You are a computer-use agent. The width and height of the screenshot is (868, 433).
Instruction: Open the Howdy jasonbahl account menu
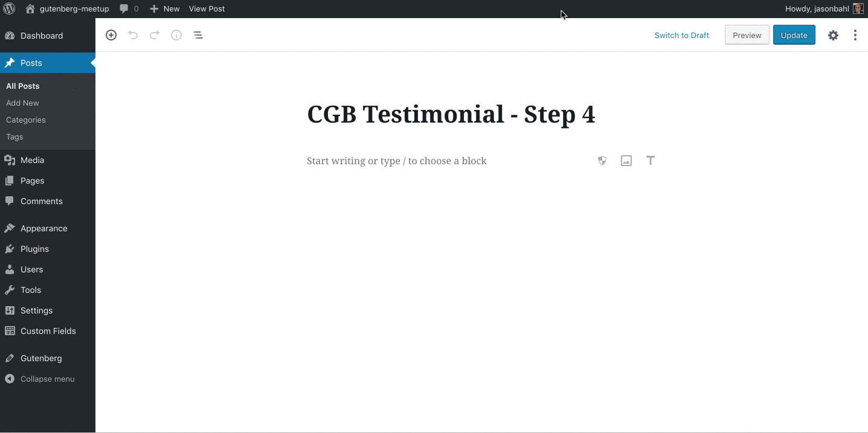825,8
